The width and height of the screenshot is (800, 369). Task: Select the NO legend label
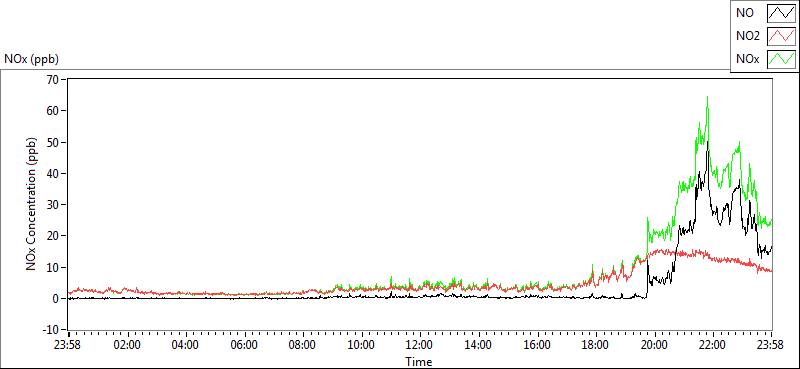pyautogui.click(x=745, y=13)
